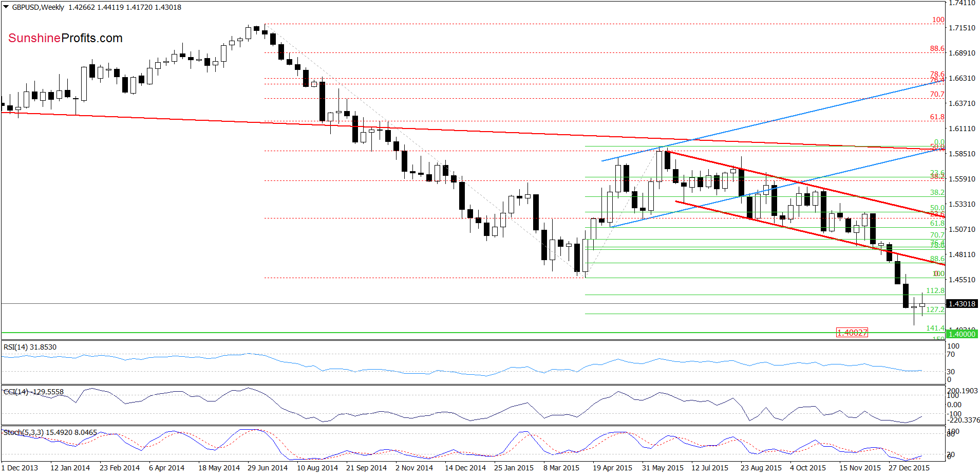Click the 31 May 2015 date label
The image size is (980, 475).
point(663,468)
